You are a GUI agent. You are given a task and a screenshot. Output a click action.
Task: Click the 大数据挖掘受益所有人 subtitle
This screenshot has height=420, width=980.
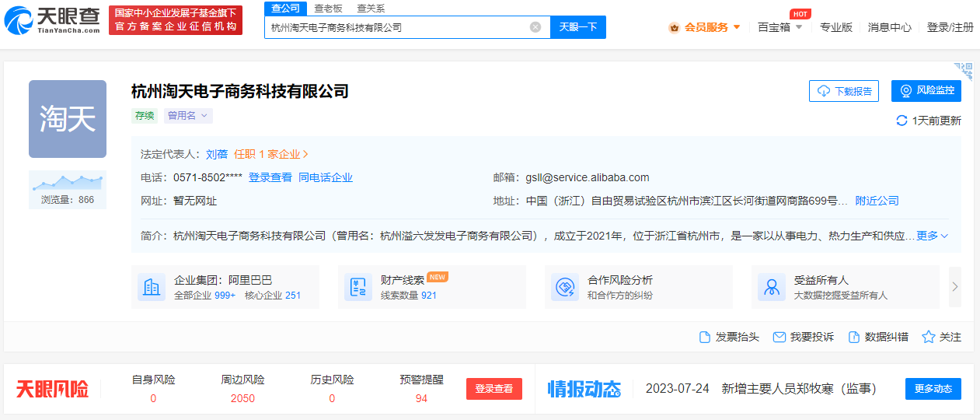pos(840,296)
